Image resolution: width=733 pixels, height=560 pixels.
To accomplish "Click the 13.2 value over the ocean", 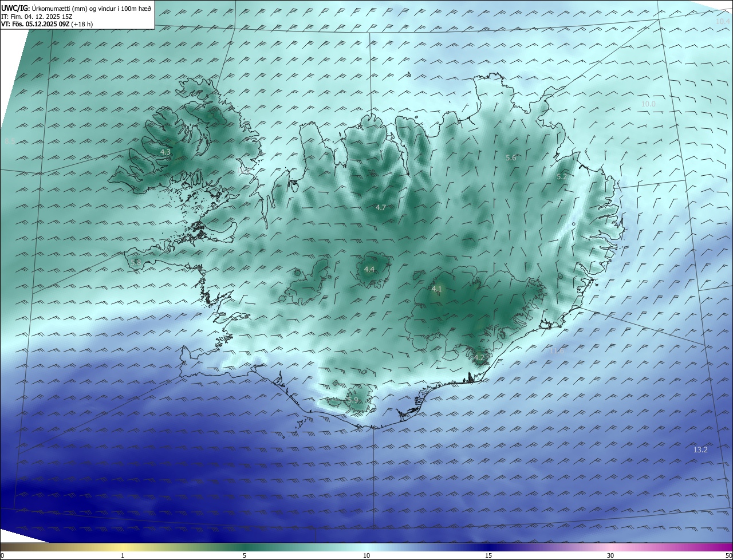I will [700, 449].
